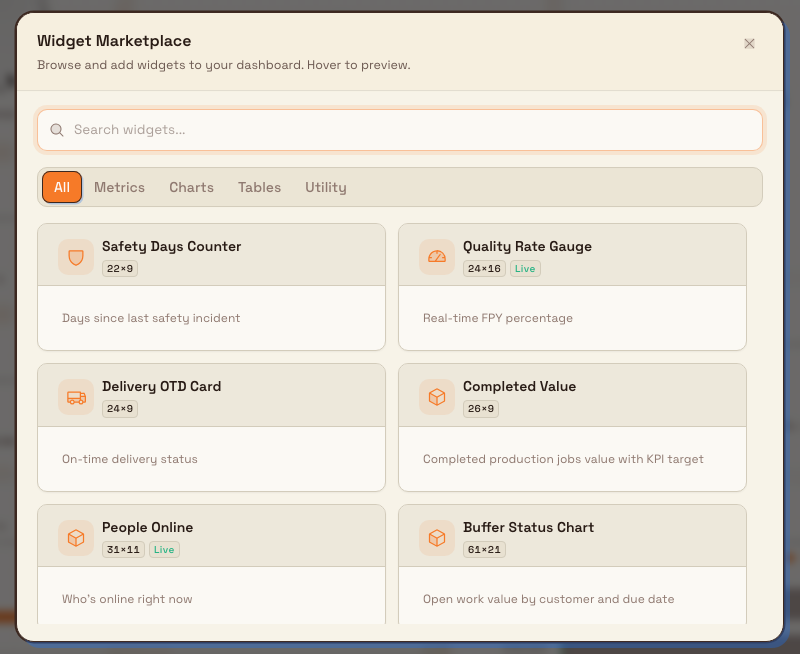800x654 pixels.
Task: Close the Widget Marketplace dialog
Action: [749, 44]
